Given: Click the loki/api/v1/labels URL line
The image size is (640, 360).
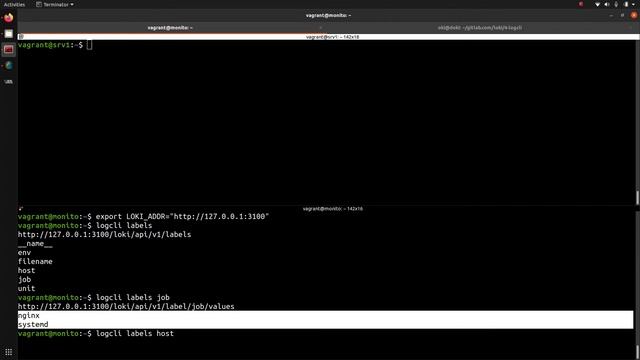Looking at the screenshot, I should click(x=104, y=234).
